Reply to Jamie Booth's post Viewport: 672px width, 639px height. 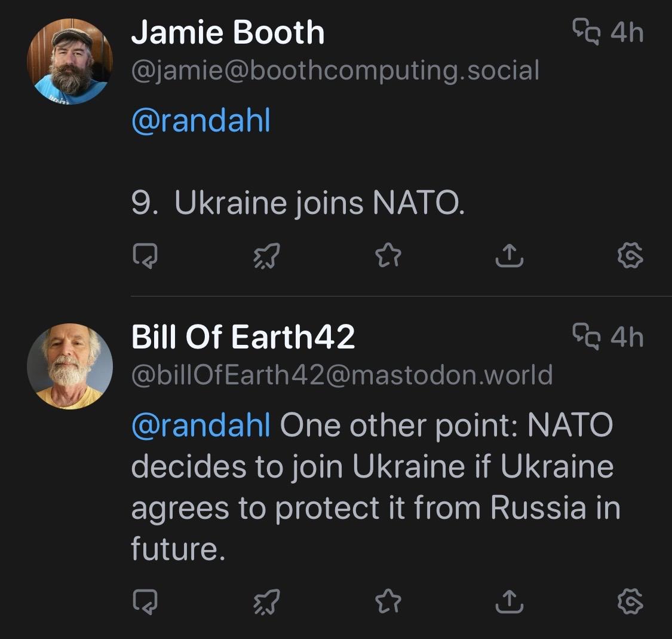[x=145, y=256]
